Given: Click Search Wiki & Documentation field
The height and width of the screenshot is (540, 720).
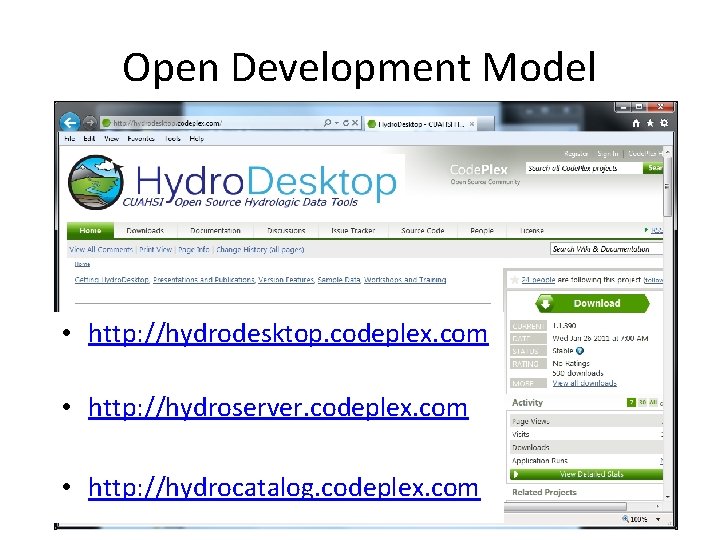Looking at the screenshot, I should (607, 249).
